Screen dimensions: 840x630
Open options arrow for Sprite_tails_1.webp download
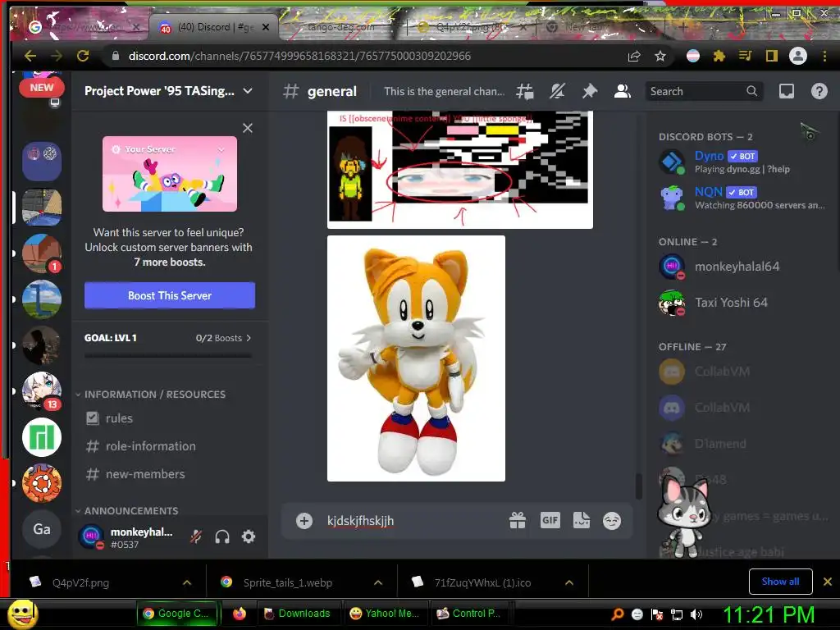click(378, 582)
